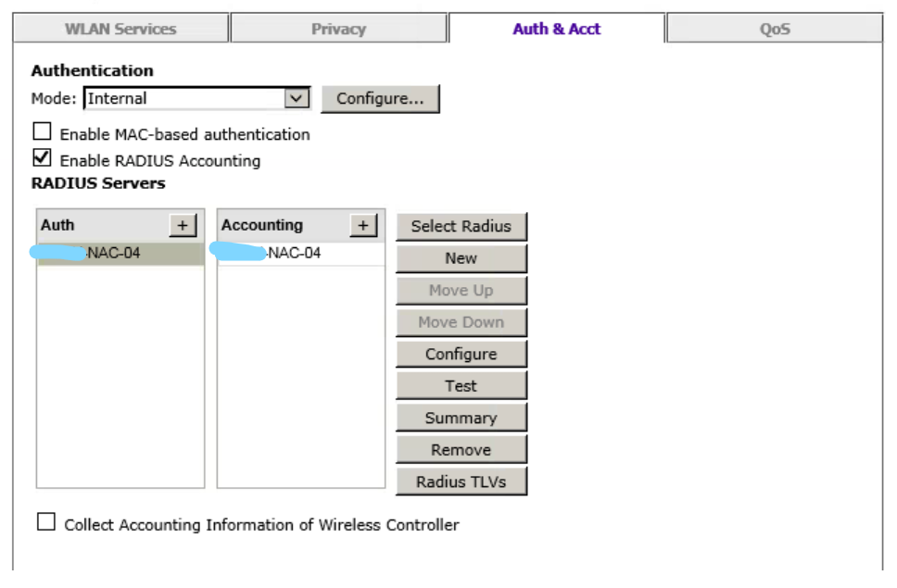The image size is (897, 588).
Task: Click Configure in the RADIUS server buttons
Action: point(461,354)
